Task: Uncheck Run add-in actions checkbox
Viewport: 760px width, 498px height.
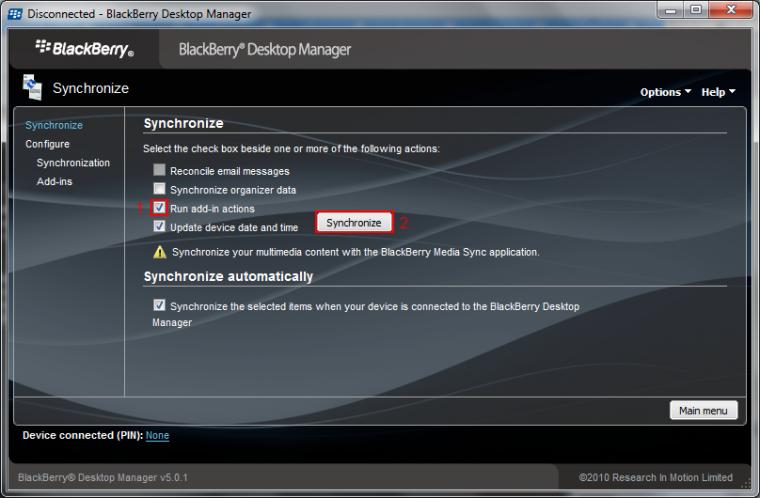Action: pos(159,208)
